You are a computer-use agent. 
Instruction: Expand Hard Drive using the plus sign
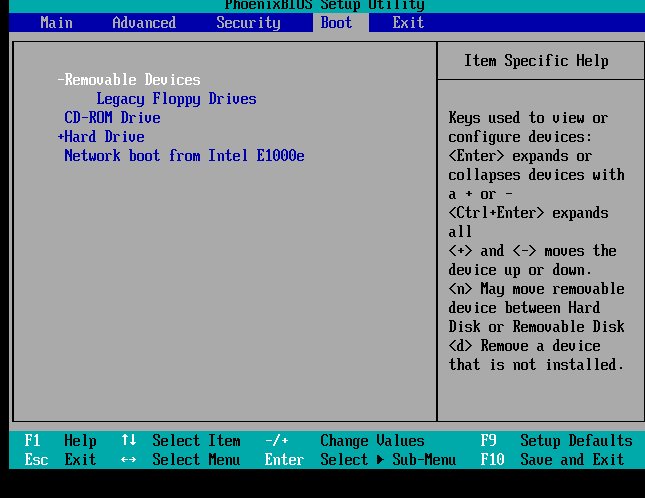click(x=61, y=137)
